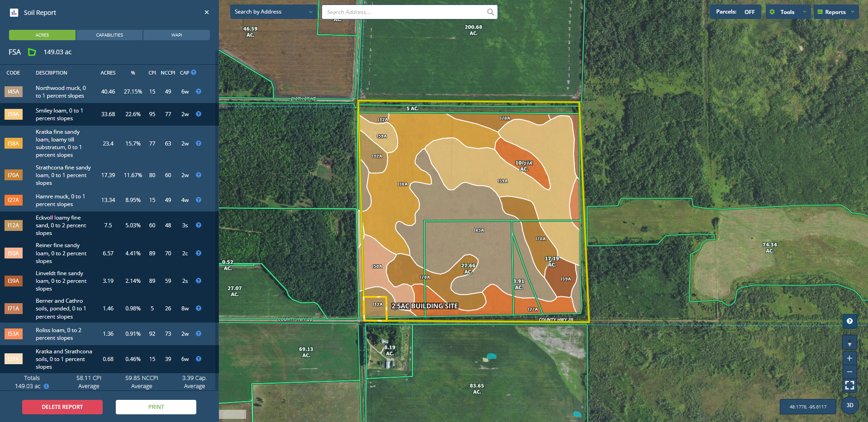Zoom out on the map

[x=849, y=372]
